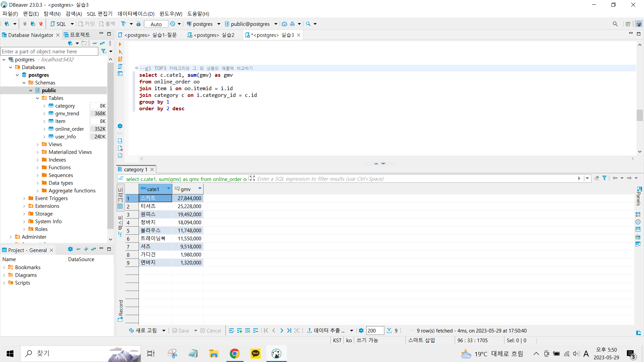
Task: Switch results to Record view mode
Action: point(120,311)
